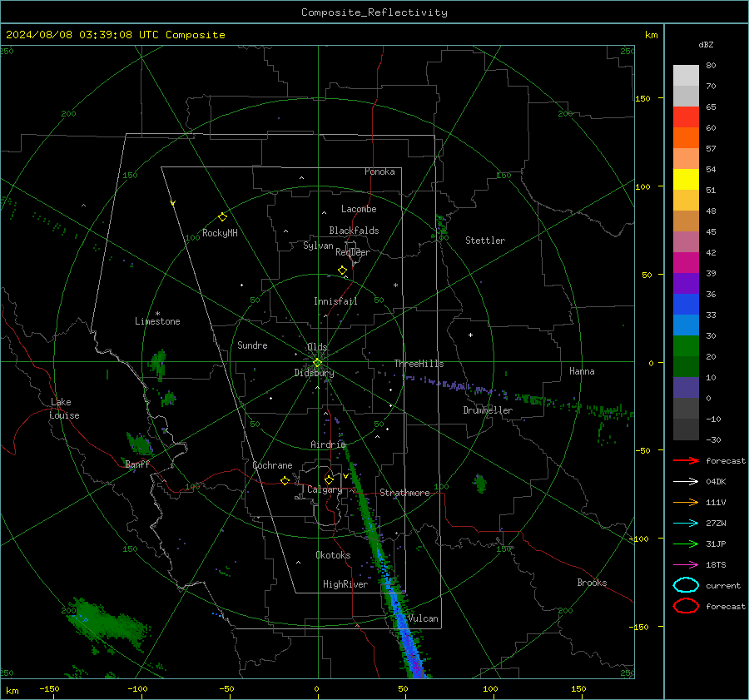749x700 pixels.
Task: Pick the magenta swatch between 42 and 39
Action: click(x=686, y=263)
